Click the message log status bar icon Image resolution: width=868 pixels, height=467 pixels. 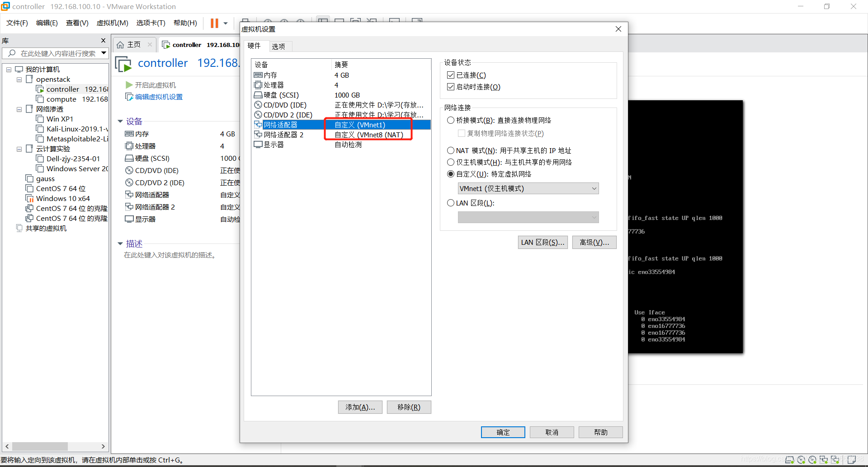coord(851,460)
